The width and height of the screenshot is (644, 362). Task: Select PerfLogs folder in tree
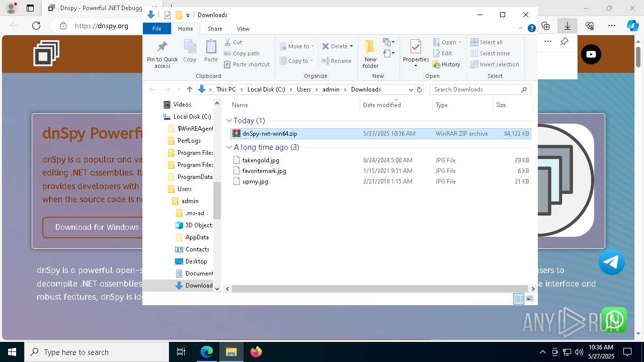pos(184,141)
